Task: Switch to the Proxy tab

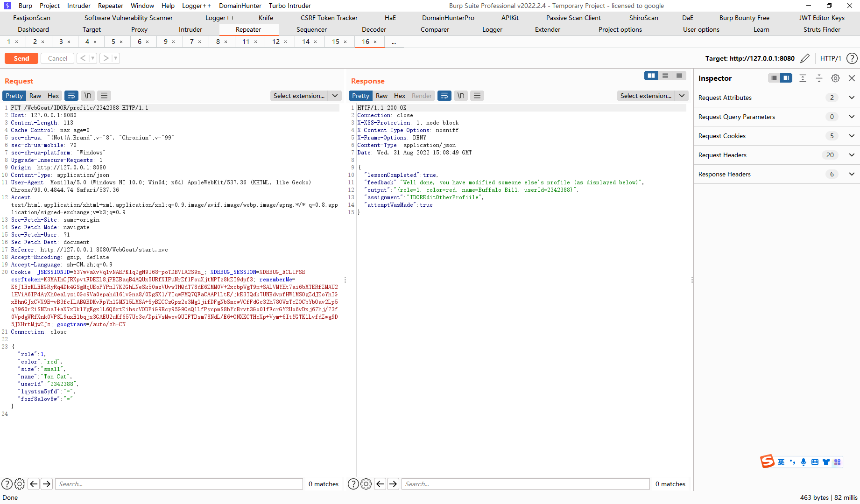Action: 139,29
